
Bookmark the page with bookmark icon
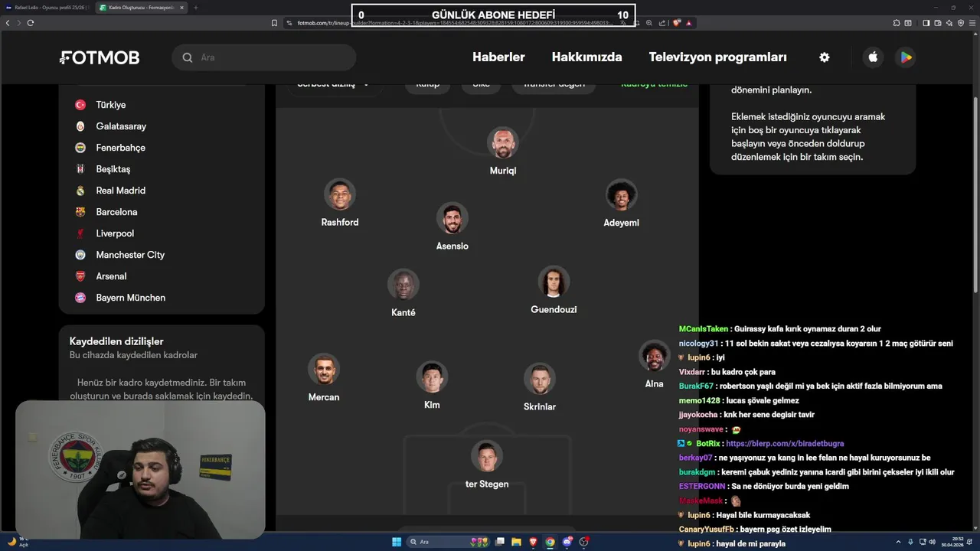[274, 23]
